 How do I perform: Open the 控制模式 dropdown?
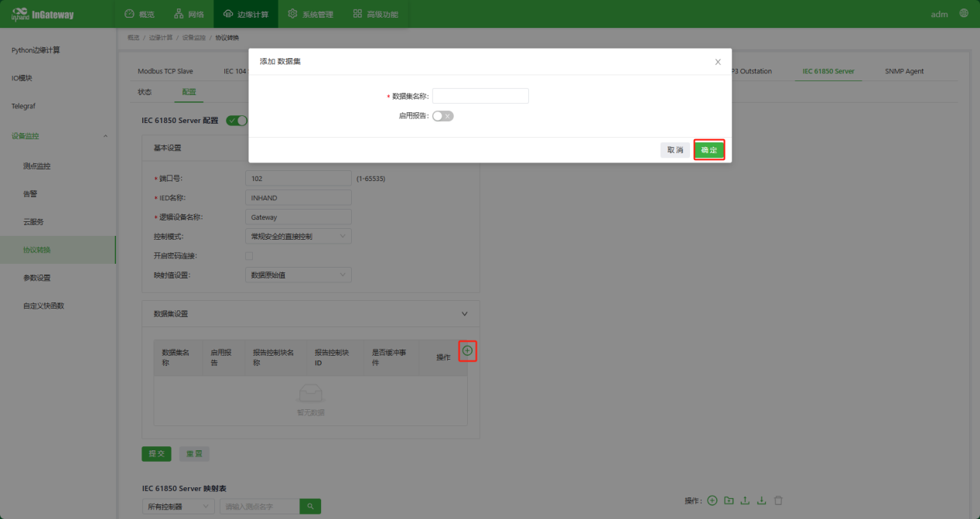coord(298,236)
